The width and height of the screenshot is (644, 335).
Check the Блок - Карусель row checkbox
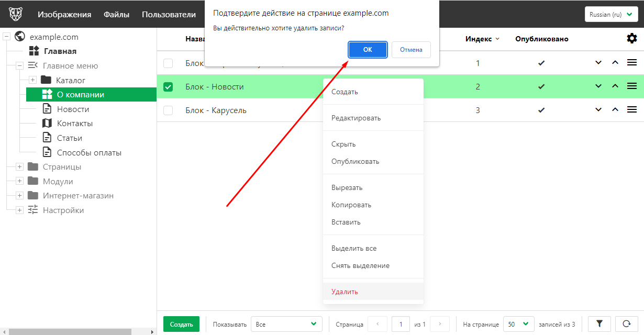[168, 110]
